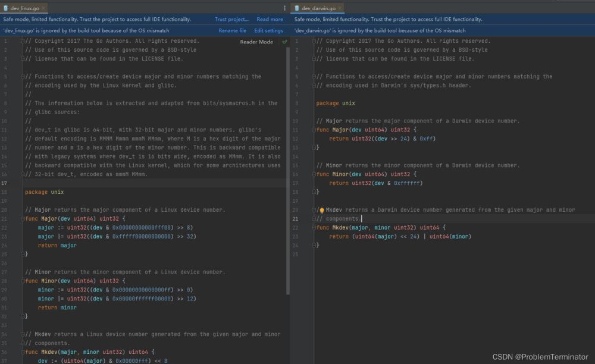Image resolution: width=595 pixels, height=364 pixels.
Task: Click the green inspection checkmark icon
Action: 284,42
